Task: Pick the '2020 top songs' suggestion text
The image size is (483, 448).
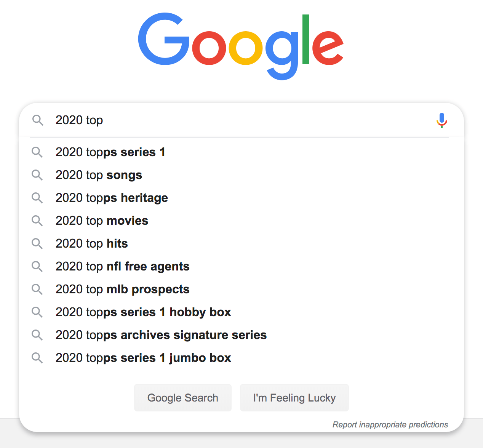Action: (99, 175)
